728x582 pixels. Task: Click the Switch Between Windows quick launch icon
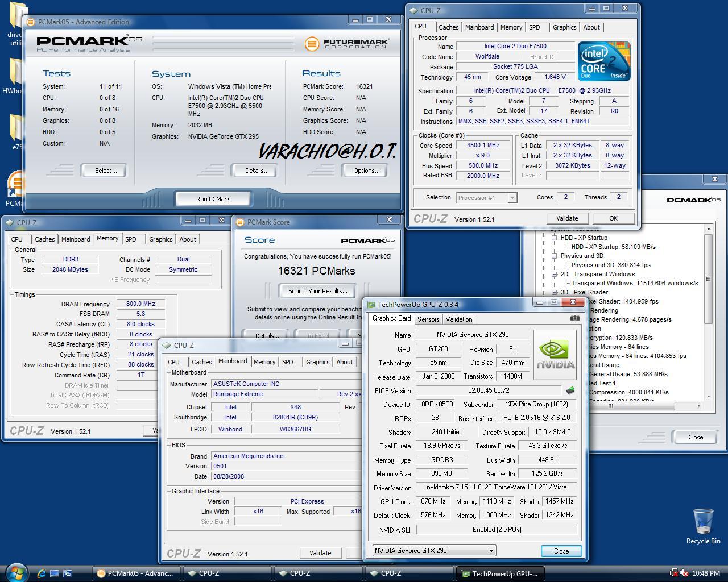click(68, 573)
